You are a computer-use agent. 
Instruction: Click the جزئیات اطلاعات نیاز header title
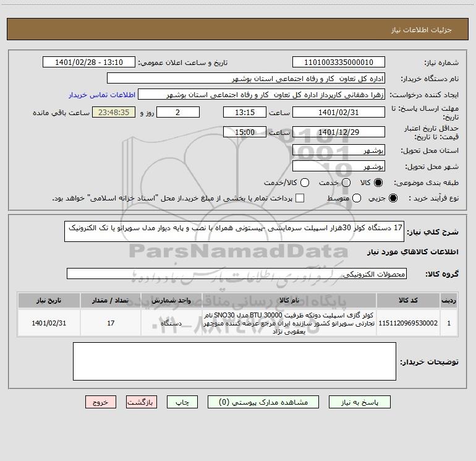coord(422,30)
